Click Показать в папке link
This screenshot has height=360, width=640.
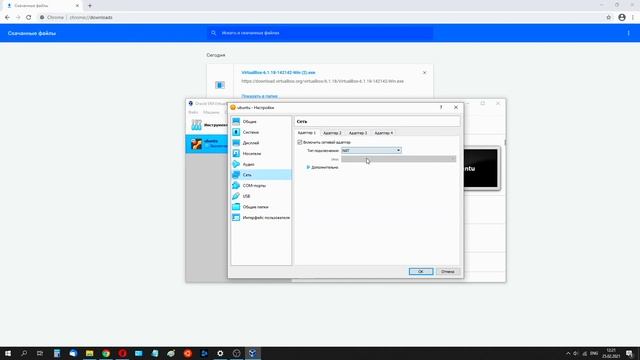coord(260,96)
